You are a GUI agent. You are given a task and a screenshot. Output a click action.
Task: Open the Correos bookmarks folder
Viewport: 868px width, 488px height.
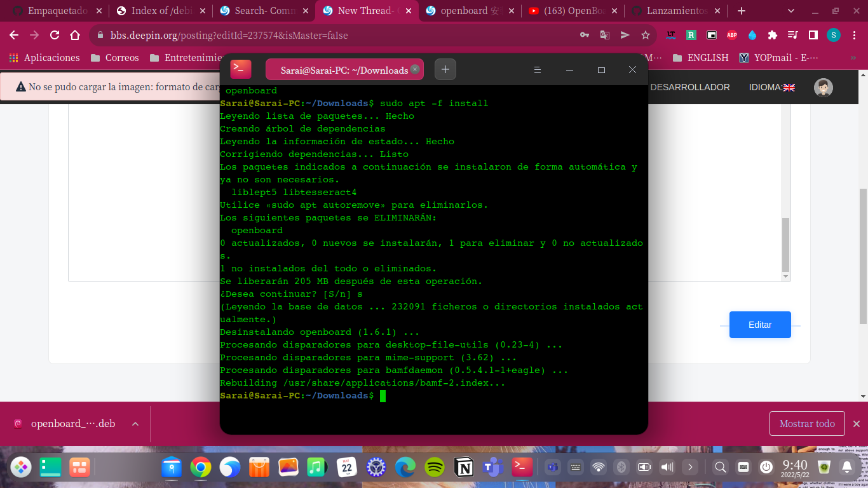114,57
